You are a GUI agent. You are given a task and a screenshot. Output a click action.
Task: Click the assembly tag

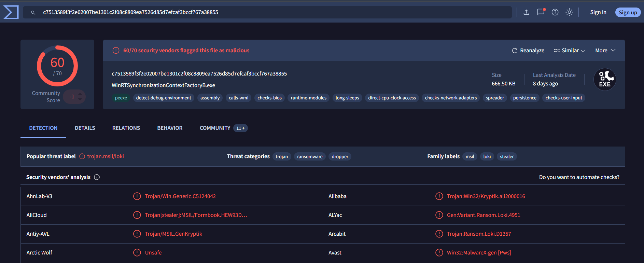210,98
